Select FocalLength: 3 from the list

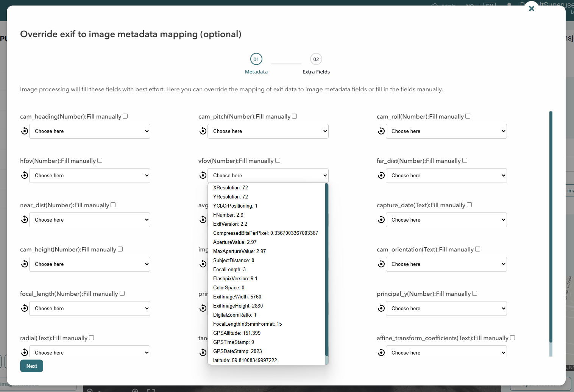229,269
